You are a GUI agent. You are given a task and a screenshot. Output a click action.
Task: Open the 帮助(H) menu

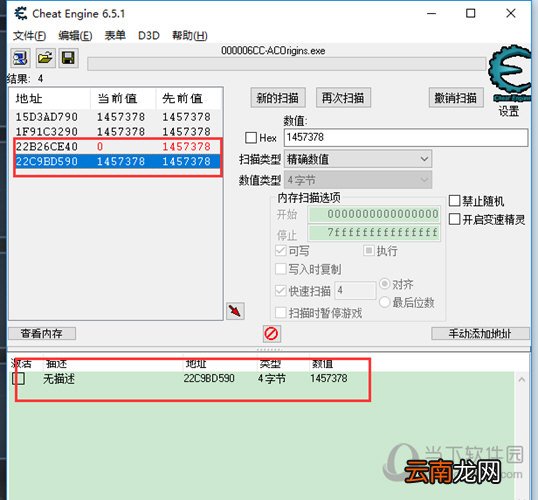click(190, 35)
